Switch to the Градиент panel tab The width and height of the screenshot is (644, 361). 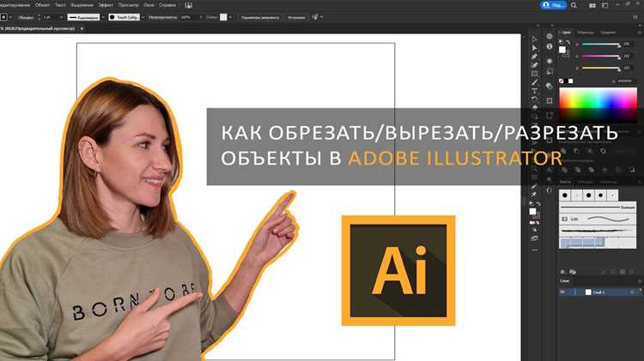tap(608, 33)
